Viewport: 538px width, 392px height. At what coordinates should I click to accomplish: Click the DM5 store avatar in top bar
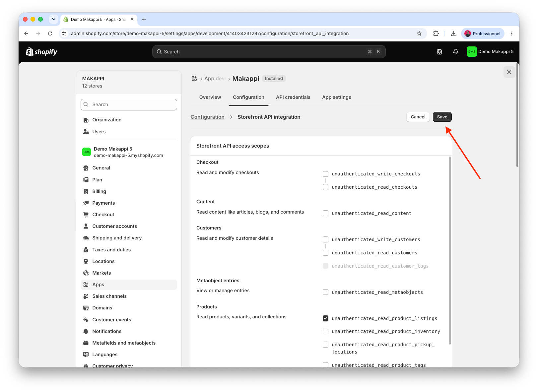[x=472, y=52]
